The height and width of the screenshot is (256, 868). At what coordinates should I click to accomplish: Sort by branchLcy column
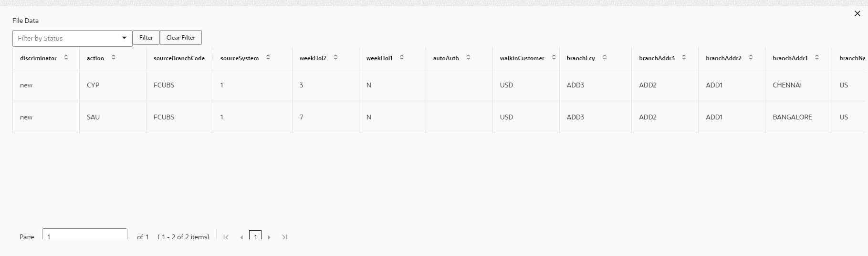[605, 57]
